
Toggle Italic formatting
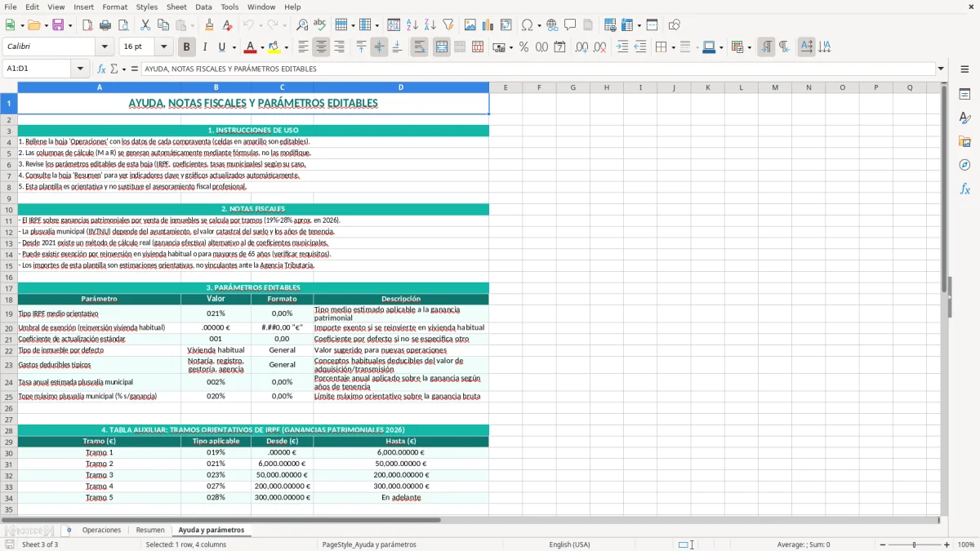click(x=204, y=47)
